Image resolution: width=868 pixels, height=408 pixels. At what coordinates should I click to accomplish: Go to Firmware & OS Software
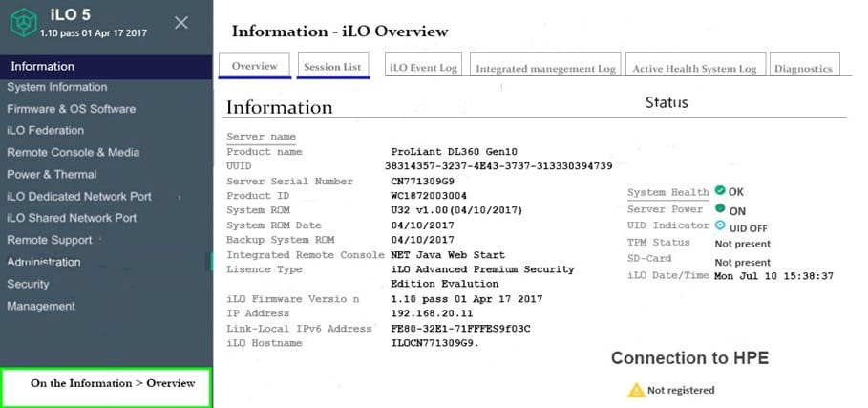click(x=71, y=109)
